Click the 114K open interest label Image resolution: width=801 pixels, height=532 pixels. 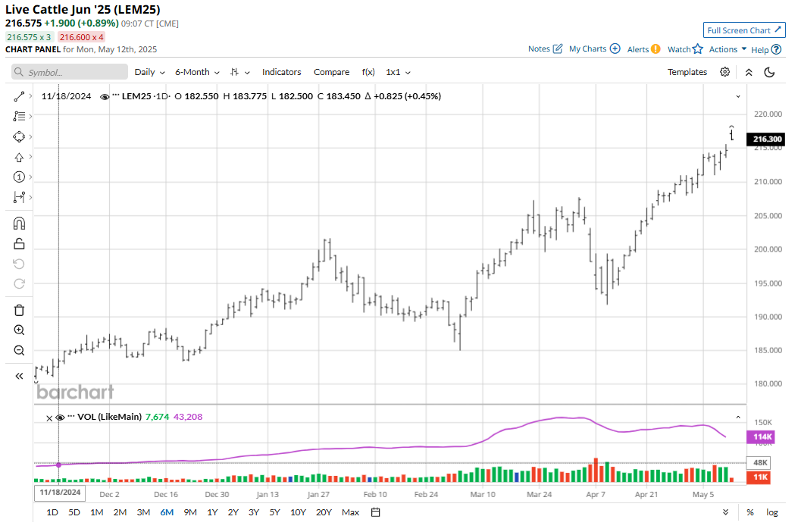click(761, 437)
